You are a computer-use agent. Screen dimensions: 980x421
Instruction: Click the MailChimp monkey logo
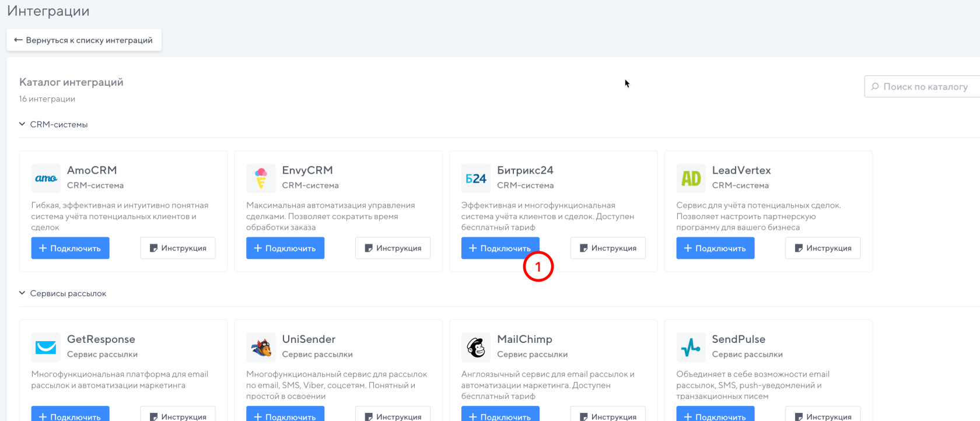(x=475, y=348)
